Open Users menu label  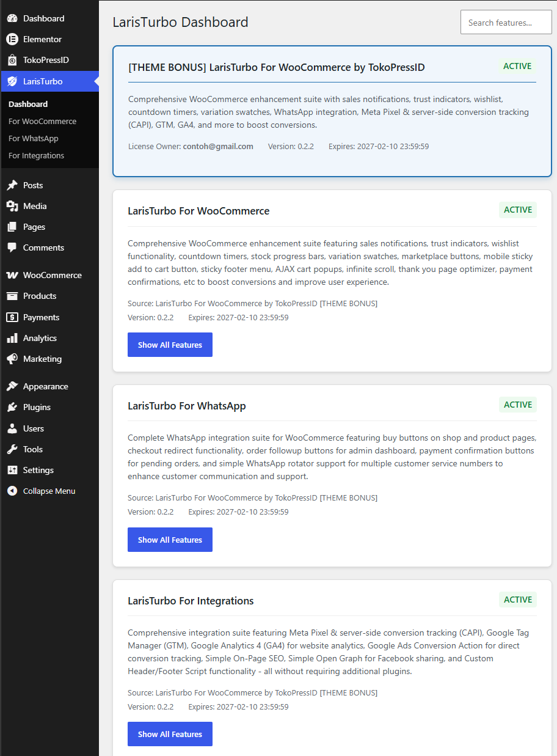(x=34, y=428)
